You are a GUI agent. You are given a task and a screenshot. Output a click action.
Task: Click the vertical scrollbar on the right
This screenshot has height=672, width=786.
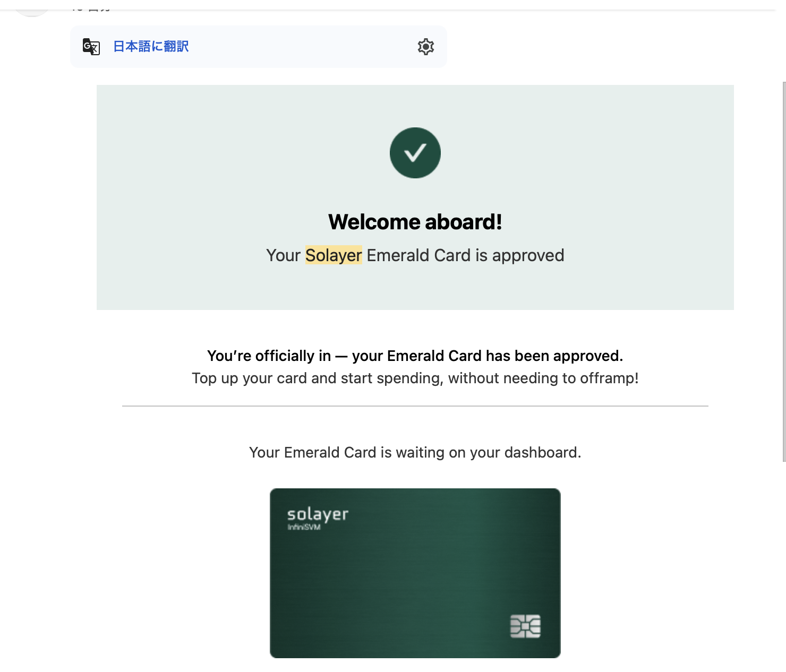click(x=784, y=272)
